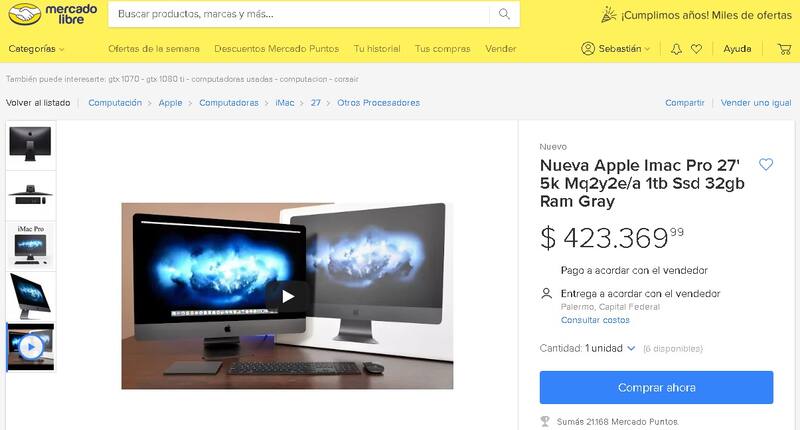Open Descuentos Mercado Puntos menu item
This screenshot has width=800, height=430.
pyautogui.click(x=276, y=49)
